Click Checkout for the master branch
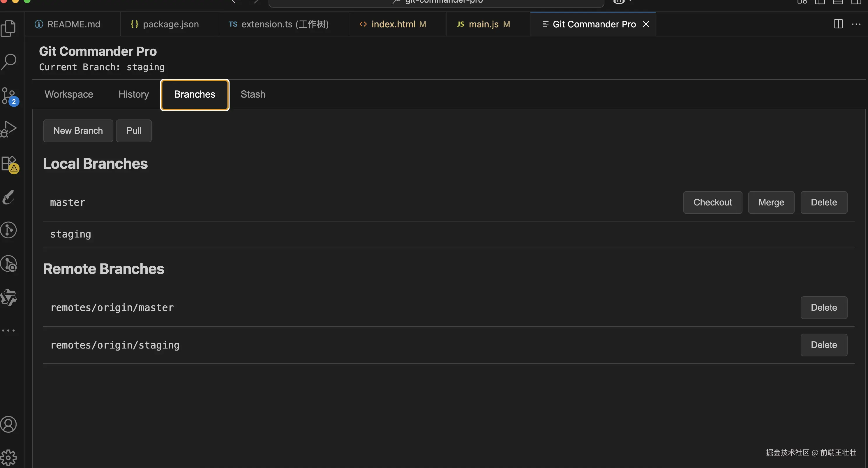 [712, 202]
